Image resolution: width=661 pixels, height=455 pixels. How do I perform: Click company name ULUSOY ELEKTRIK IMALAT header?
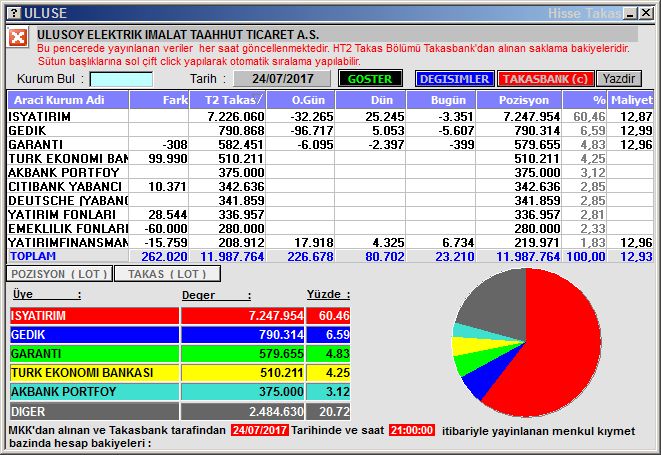178,35
